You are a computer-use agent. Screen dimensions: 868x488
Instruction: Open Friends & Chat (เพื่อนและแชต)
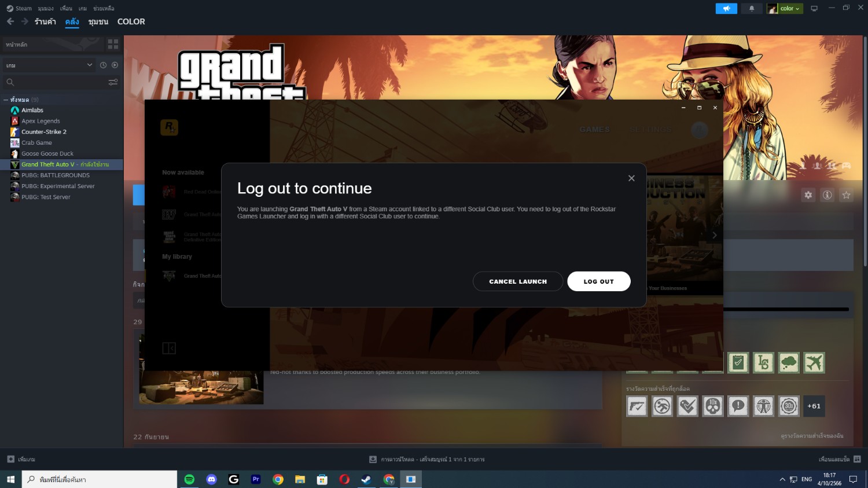pos(840,459)
